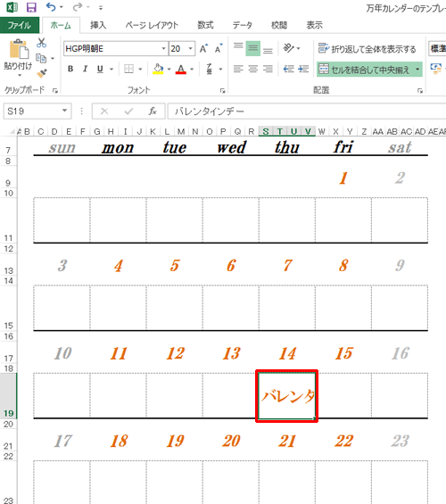Screen dimensions: 446x504
Task: Open the ファイル tab
Action: click(x=20, y=25)
